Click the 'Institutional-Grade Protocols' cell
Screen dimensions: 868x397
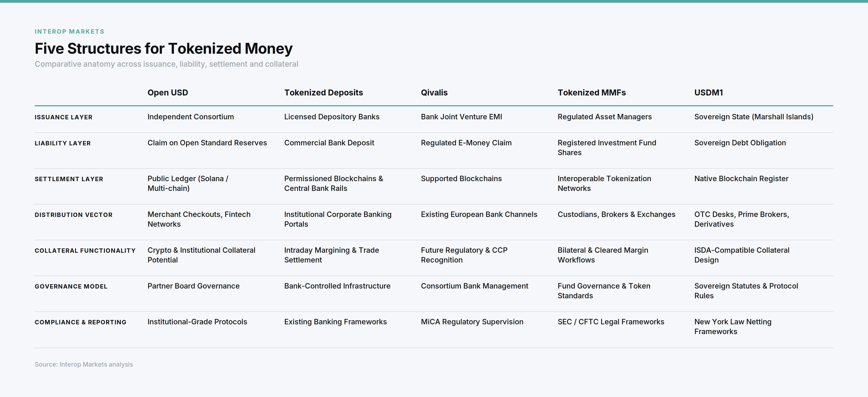197,322
